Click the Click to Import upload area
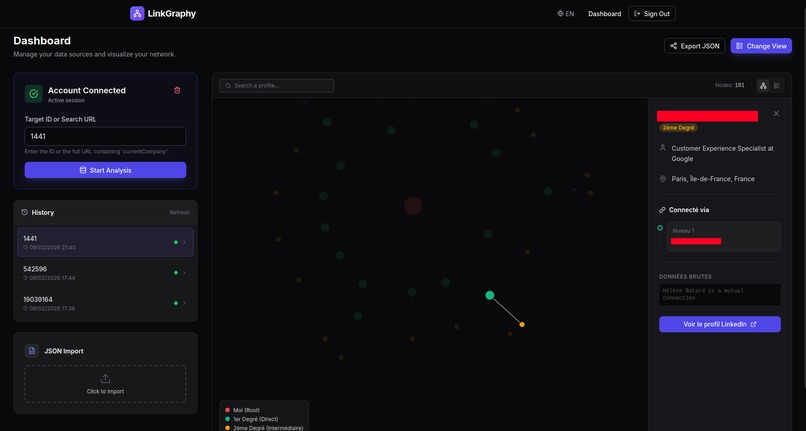The height and width of the screenshot is (431, 806). pos(105,384)
